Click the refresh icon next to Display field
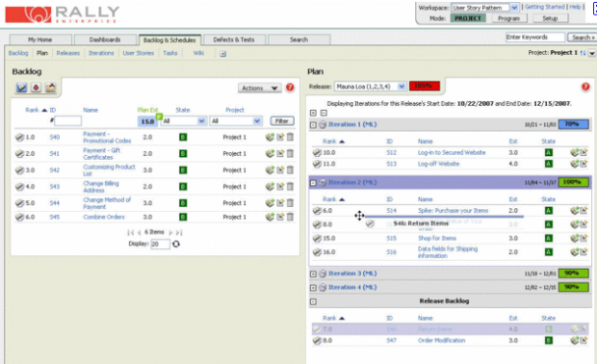Screen dimensions: 597x364 coord(176,244)
